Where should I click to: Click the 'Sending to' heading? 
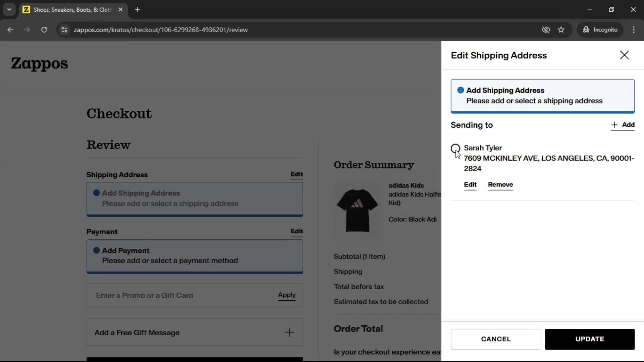(472, 125)
